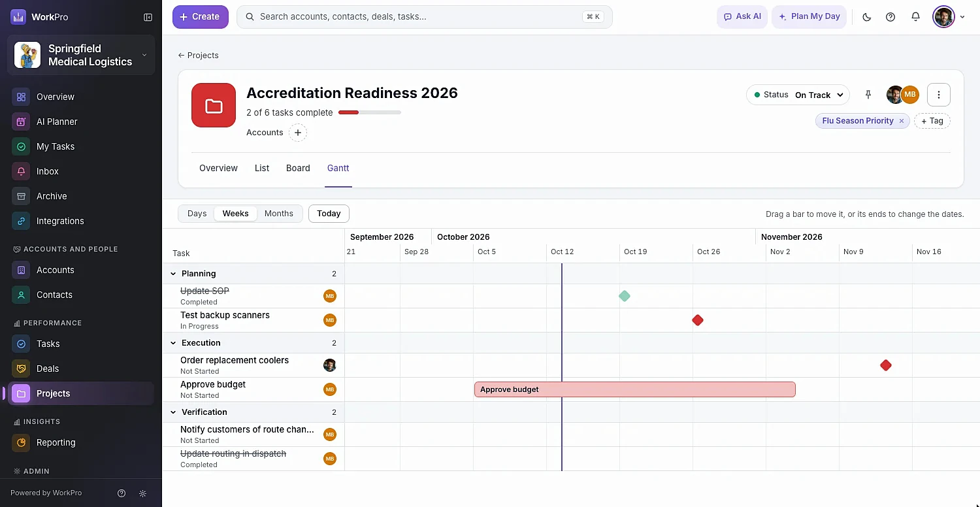This screenshot has width=980, height=507.
Task: Open project more options menu
Action: pos(939,95)
